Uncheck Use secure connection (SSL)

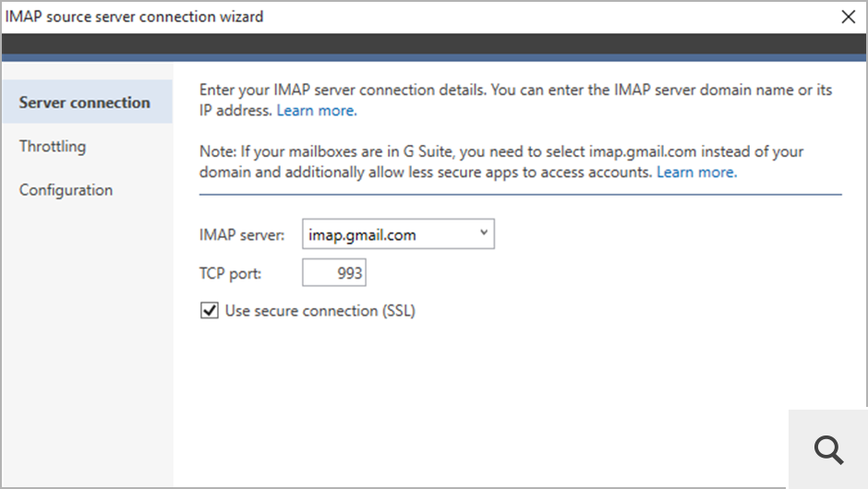(210, 310)
